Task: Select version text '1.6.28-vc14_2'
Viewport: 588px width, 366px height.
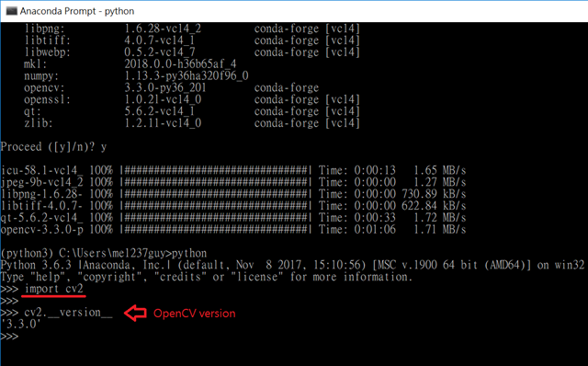Action: click(x=163, y=29)
